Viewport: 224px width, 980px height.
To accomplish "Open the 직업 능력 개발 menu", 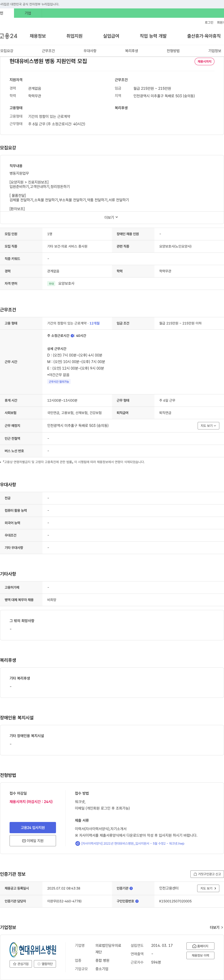I will click(153, 36).
